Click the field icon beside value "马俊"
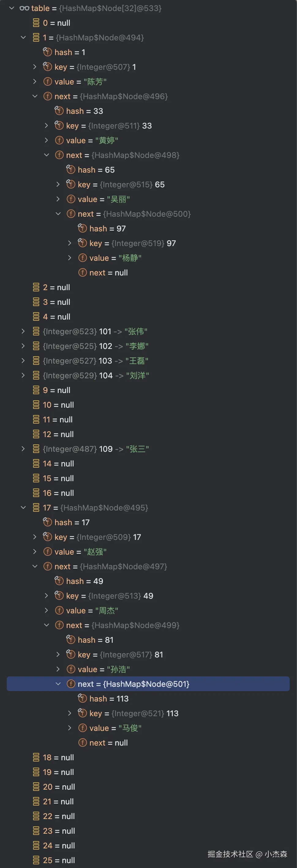The height and width of the screenshot is (868, 297). tap(83, 728)
